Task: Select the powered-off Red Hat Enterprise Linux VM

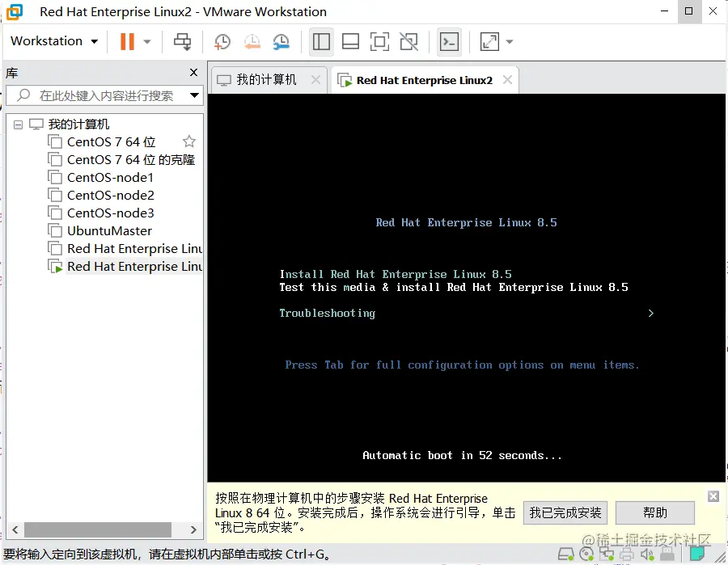Action: coord(134,249)
